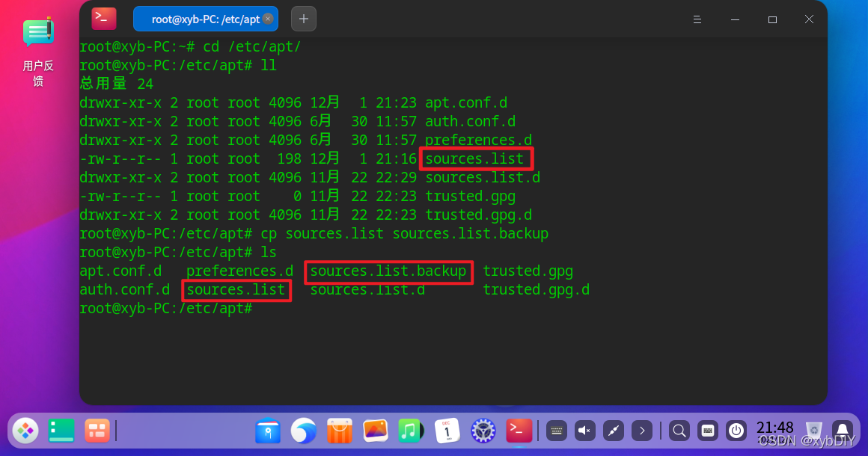Click the file size 198 in listing
This screenshot has width=868, height=456.
pyautogui.click(x=289, y=159)
